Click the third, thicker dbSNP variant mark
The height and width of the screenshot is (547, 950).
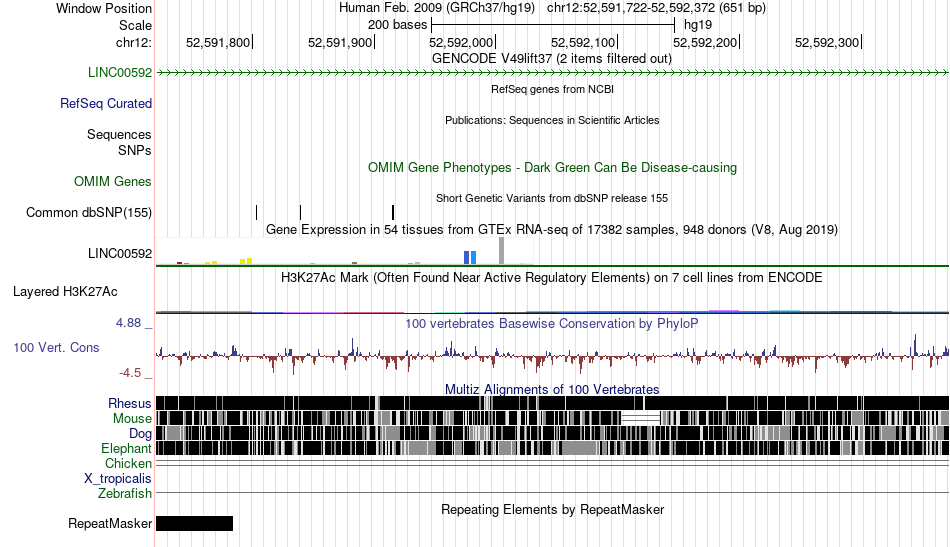(x=393, y=213)
